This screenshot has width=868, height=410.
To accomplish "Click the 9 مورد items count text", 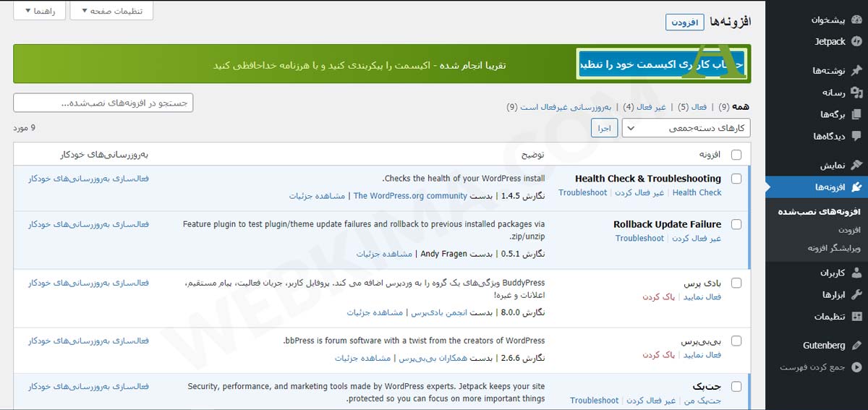I will point(24,128).
